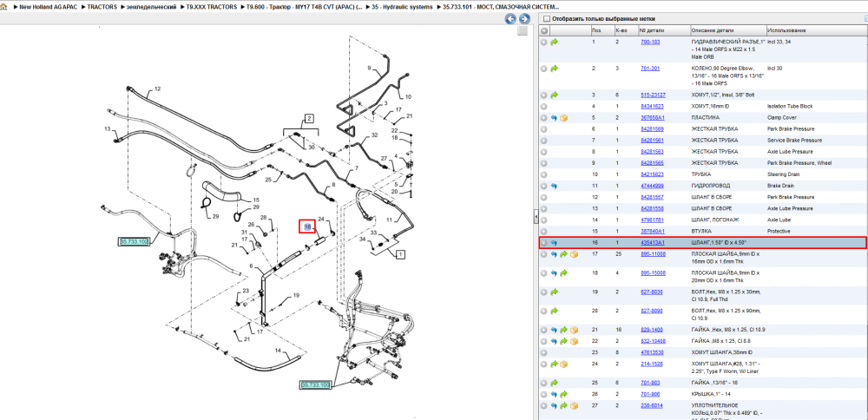Click the green arrow icon in row 895-15008
The image size is (868, 420).
coord(564,272)
